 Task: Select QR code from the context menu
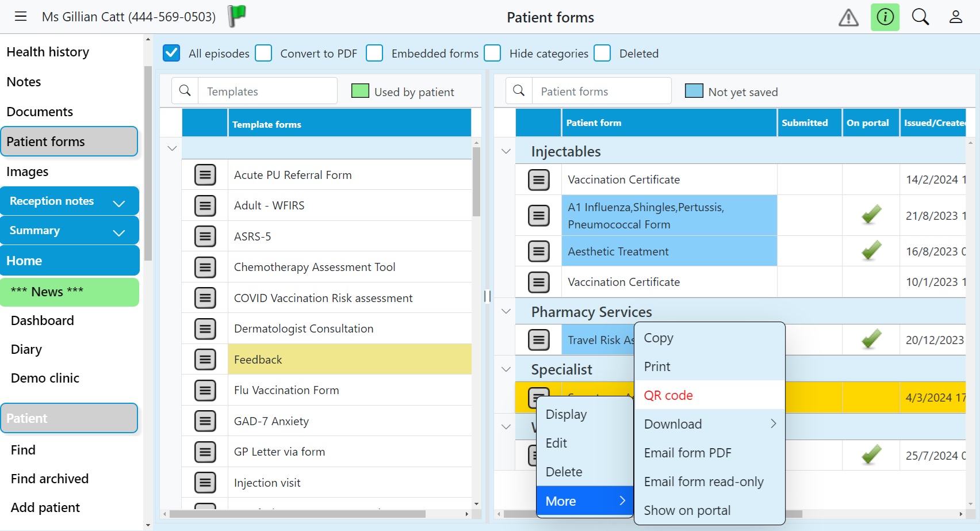pyautogui.click(x=668, y=395)
